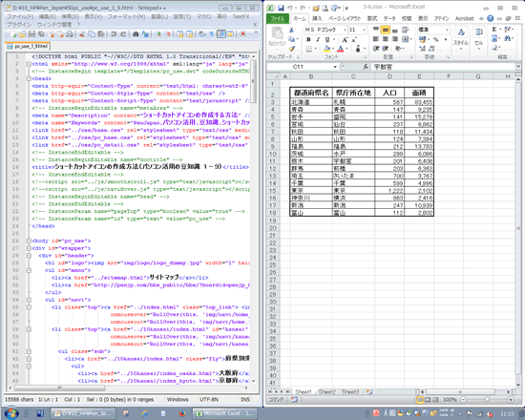Save the document with Notepad++ save icon
The width and height of the screenshot is (525, 420).
[x=31, y=33]
